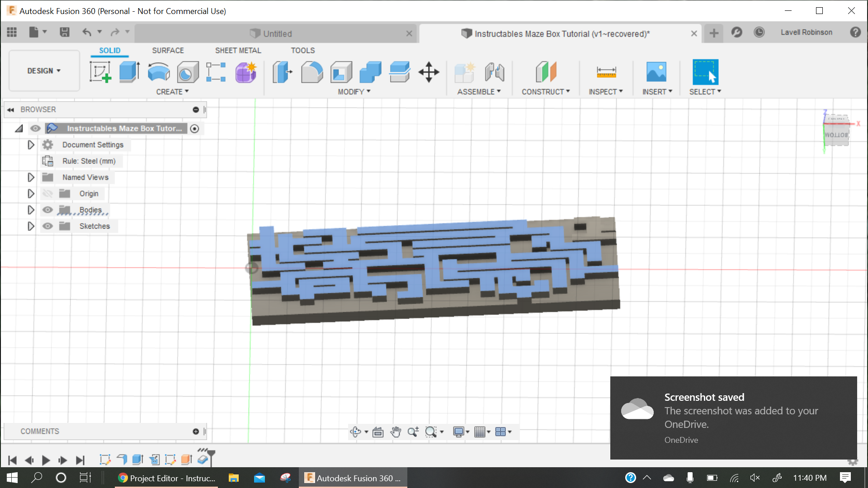Select the Fillet tool
The image size is (868, 488).
click(x=312, y=72)
